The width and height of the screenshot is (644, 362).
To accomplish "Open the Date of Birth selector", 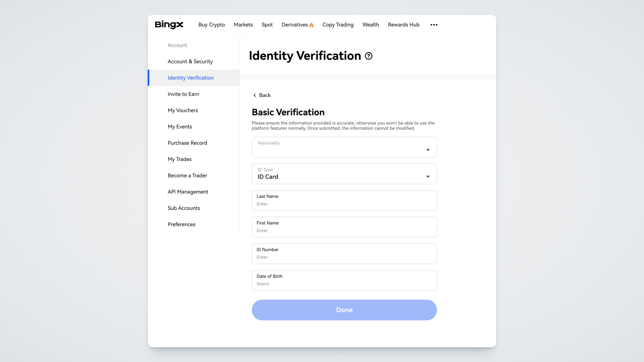I will point(344,281).
